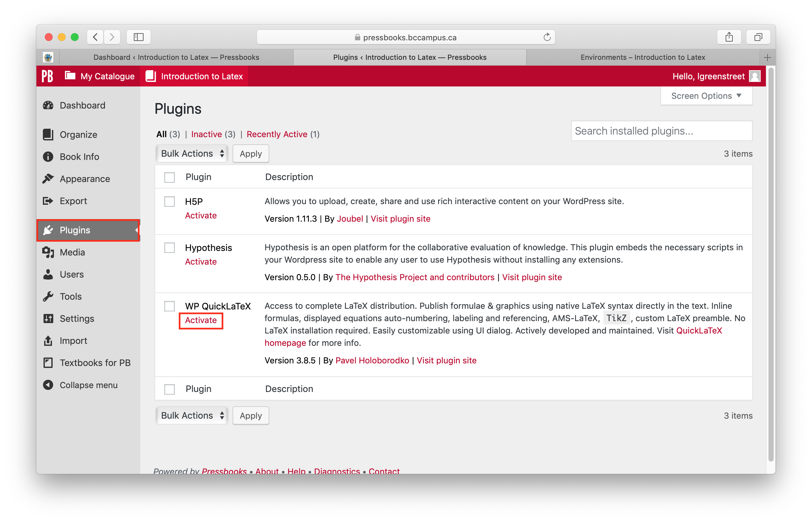Viewport: 812px width, 522px height.
Task: Visit plugin site for H5P
Action: [x=400, y=219]
